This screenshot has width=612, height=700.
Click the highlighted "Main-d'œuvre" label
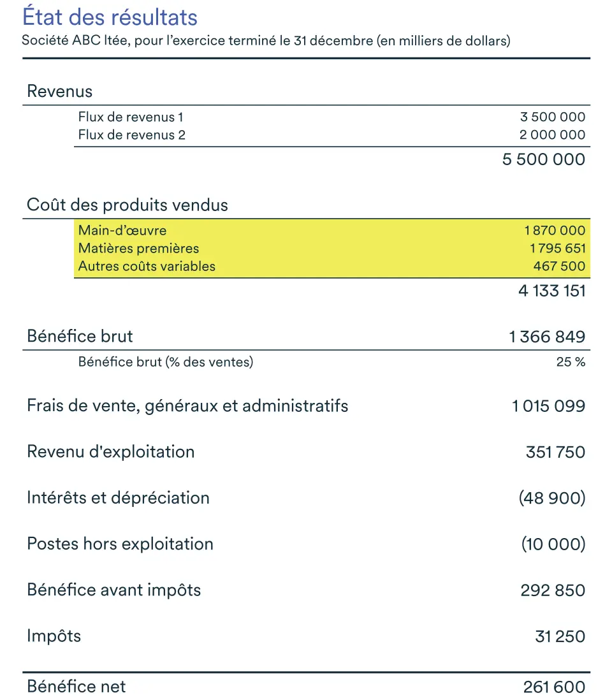coord(122,231)
